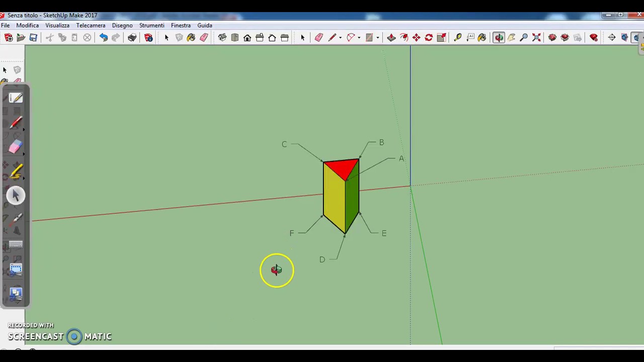644x362 pixels.
Task: Select the Tape Measure tool
Action: click(x=458, y=38)
